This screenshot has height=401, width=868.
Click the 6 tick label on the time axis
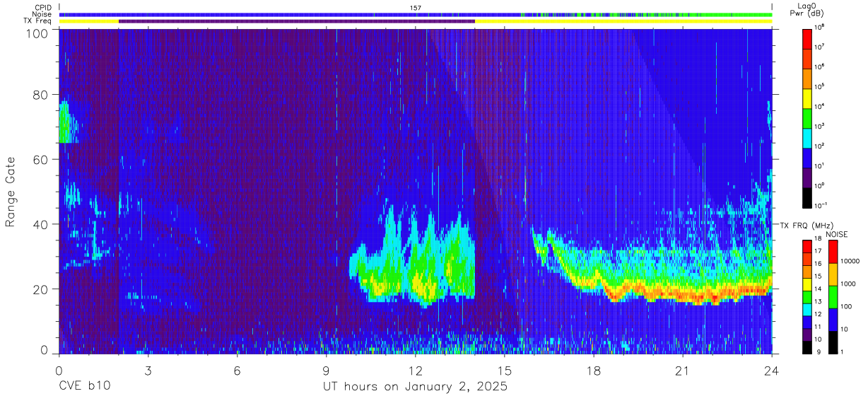point(237,370)
